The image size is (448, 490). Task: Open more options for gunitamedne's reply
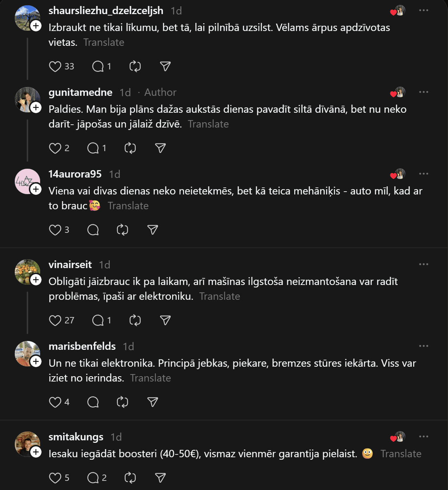coord(424,92)
